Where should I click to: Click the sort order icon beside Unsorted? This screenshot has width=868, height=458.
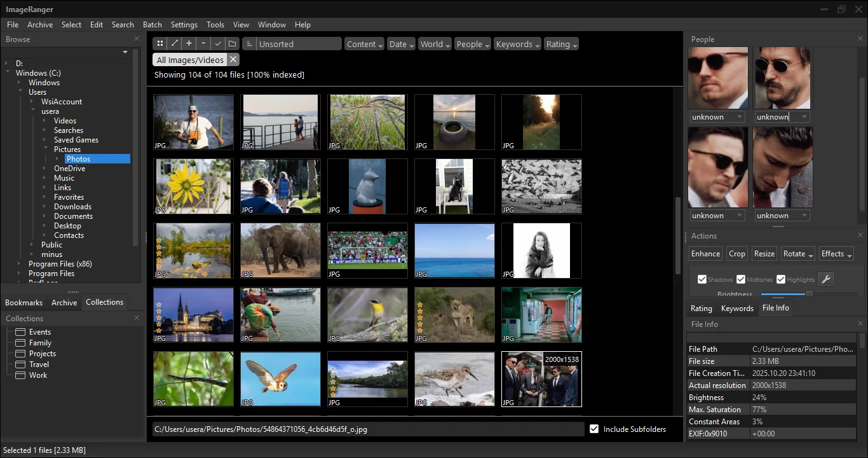(249, 44)
